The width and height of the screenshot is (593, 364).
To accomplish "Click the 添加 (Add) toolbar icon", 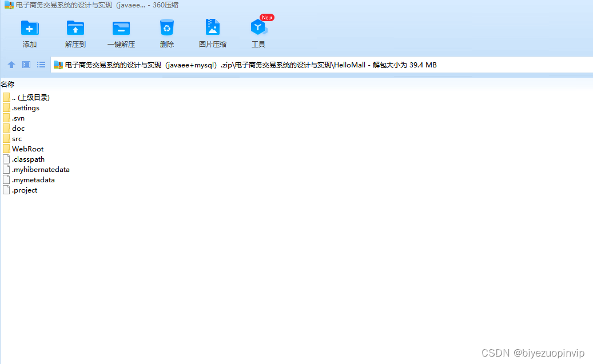I will [30, 28].
